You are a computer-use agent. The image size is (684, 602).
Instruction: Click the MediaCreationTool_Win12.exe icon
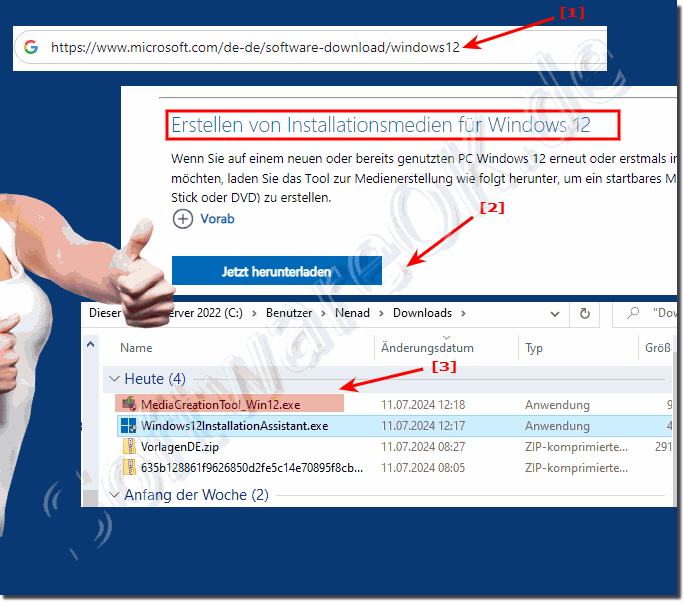pos(129,404)
